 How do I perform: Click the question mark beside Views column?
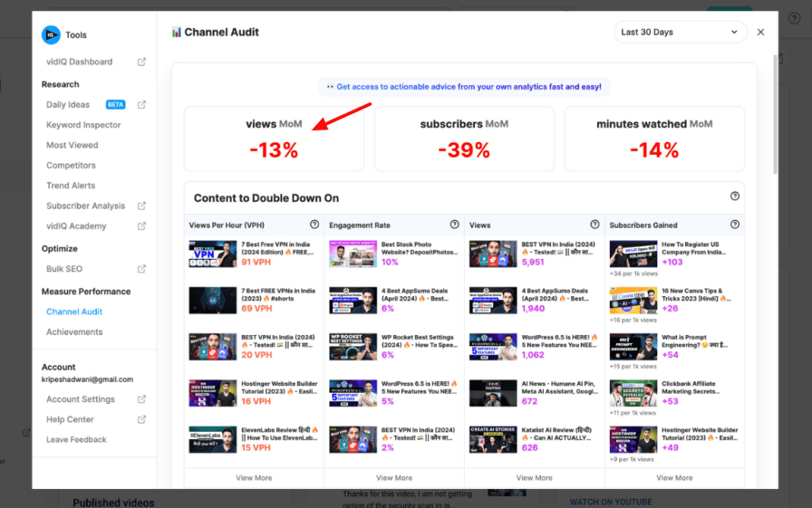tap(595, 225)
